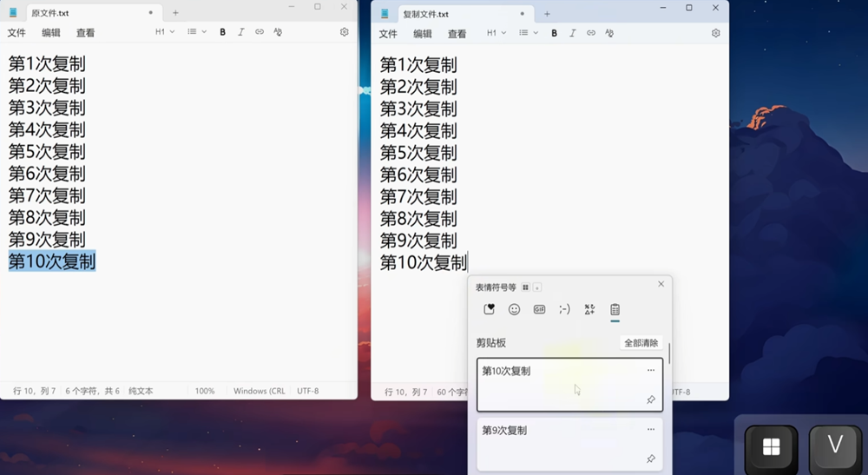Toggle bold in 复制文件.txt toolbar
868x475 pixels.
pyautogui.click(x=554, y=33)
